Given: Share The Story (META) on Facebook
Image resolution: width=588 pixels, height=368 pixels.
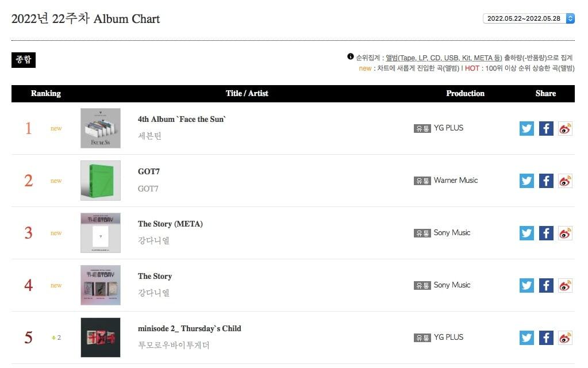Looking at the screenshot, I should coord(546,233).
